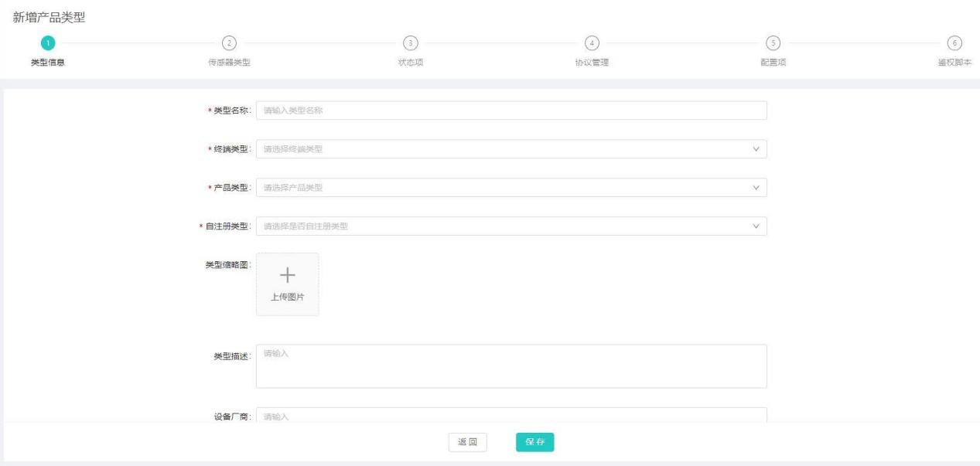Click into the 类型描述 text area
This screenshot has height=466, width=980.
[510, 366]
